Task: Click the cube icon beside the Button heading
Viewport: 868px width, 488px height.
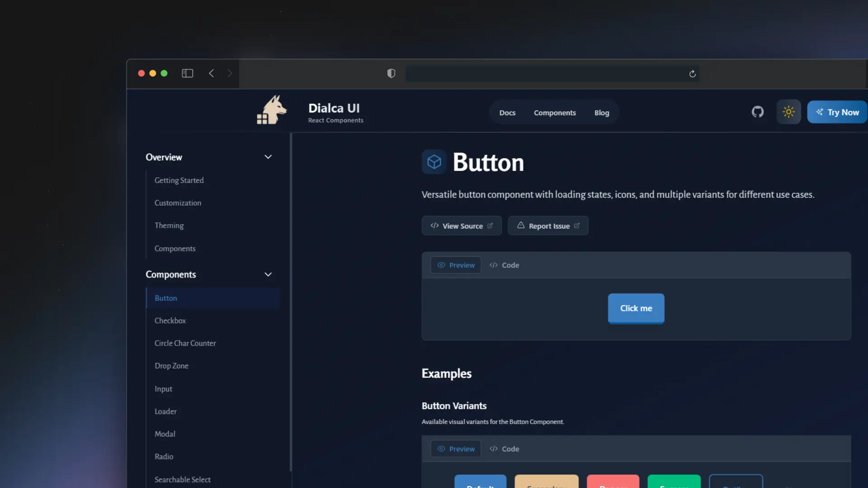Action: click(x=434, y=162)
